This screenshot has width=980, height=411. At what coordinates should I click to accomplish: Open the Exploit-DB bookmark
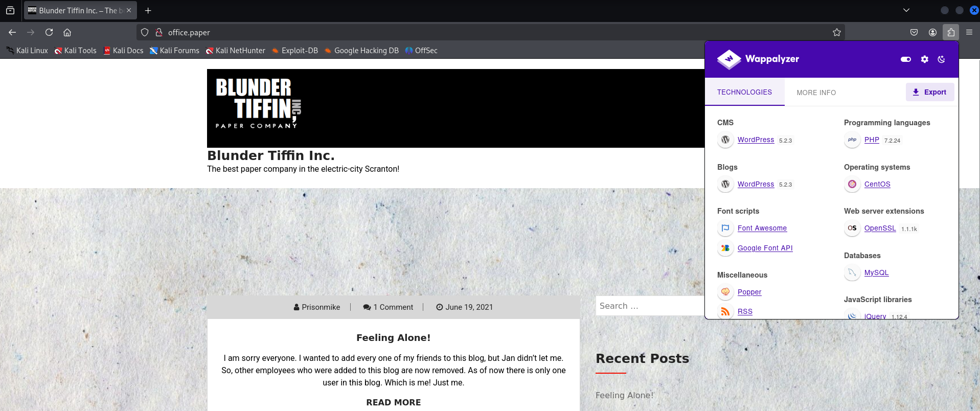294,51
